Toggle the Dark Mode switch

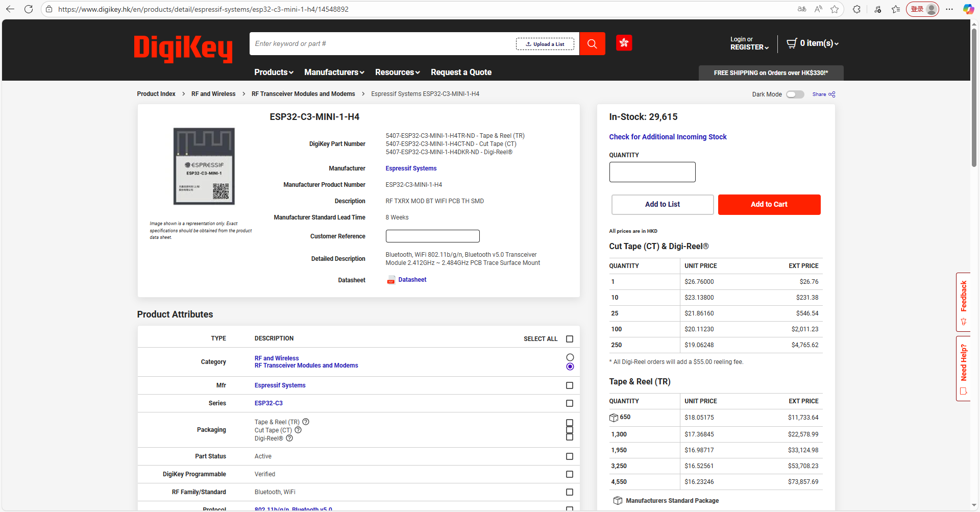coord(795,94)
